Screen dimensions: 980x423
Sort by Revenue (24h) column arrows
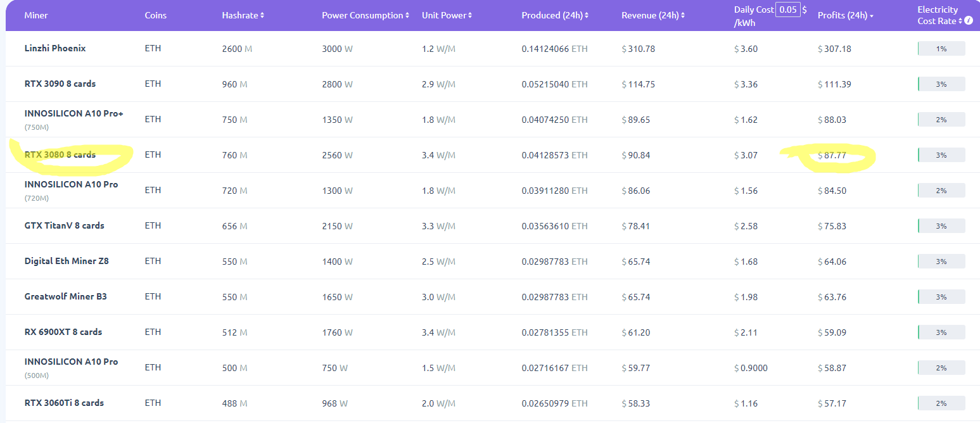[x=683, y=15]
